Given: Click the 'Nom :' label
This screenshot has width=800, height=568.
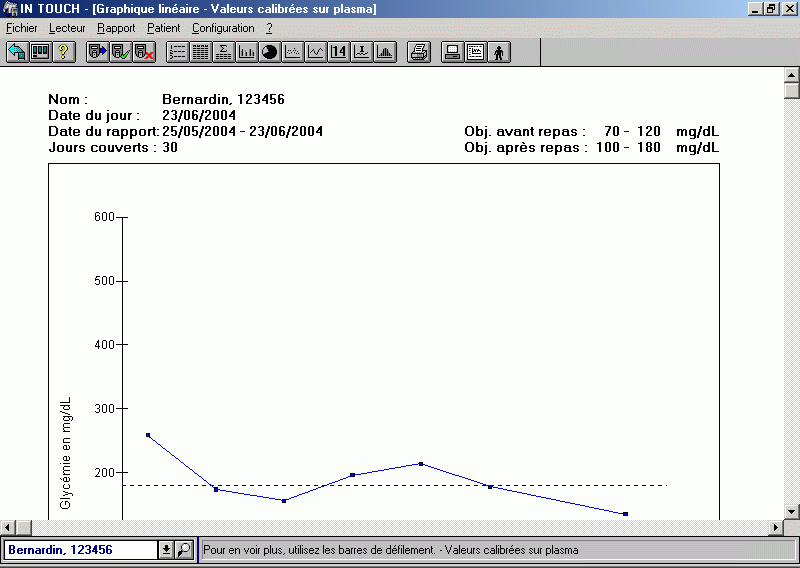Looking at the screenshot, I should (68, 100).
